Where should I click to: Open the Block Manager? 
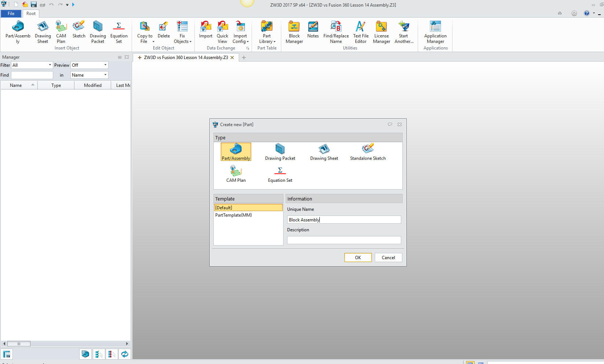coord(294,32)
